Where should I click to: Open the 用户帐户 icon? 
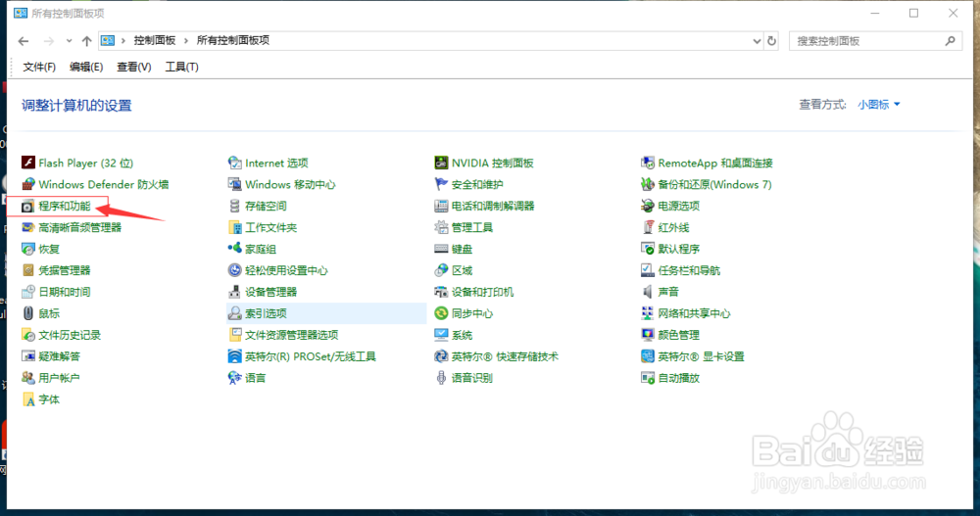[28, 378]
